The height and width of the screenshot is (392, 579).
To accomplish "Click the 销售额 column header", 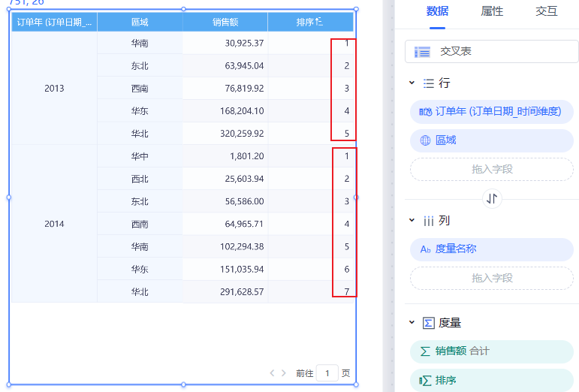I will [x=225, y=22].
